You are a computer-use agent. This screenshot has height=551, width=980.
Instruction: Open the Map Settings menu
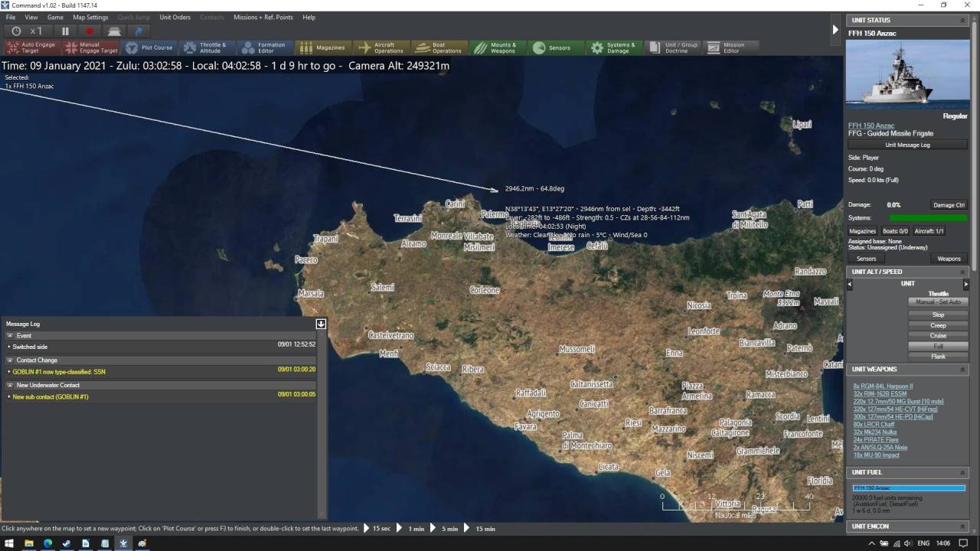point(90,17)
